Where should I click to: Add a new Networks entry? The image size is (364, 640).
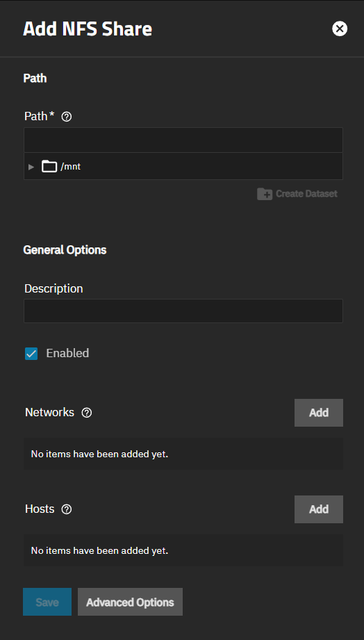[319, 413]
